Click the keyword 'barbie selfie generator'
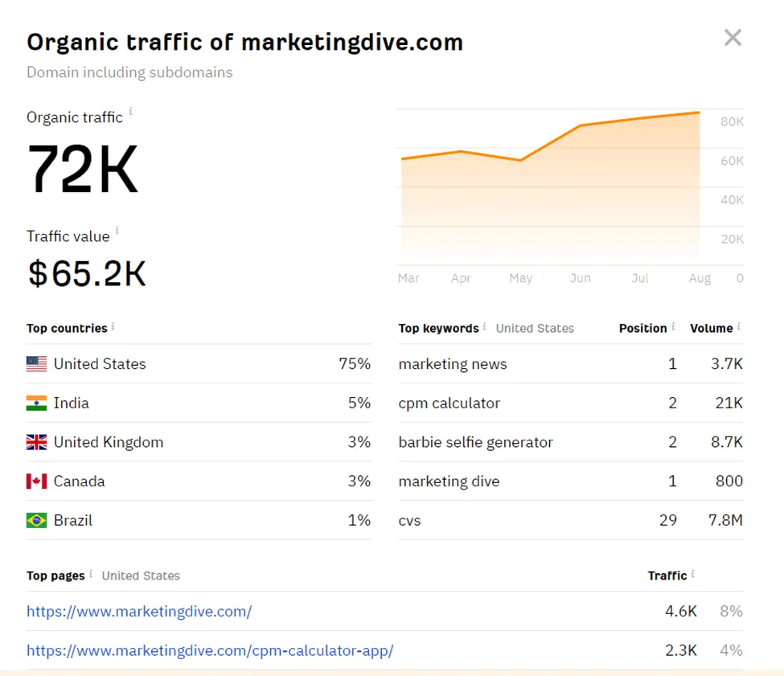 coord(474,442)
